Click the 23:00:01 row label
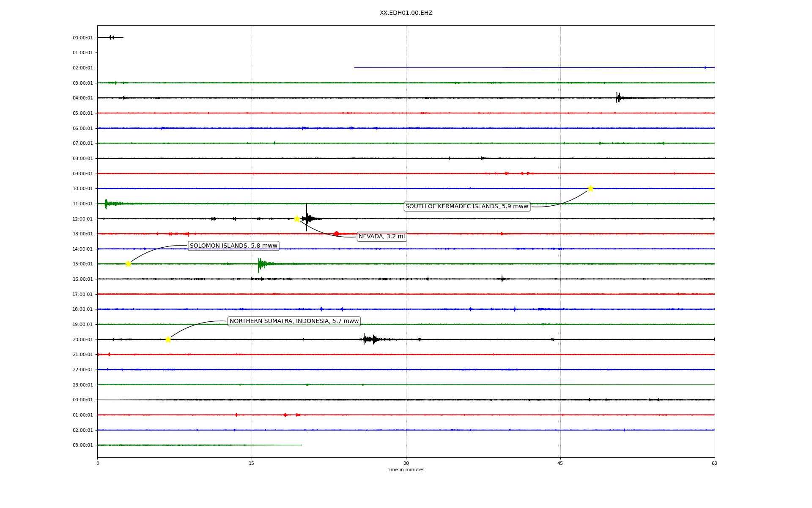This screenshot has height=508, width=812. (82, 385)
